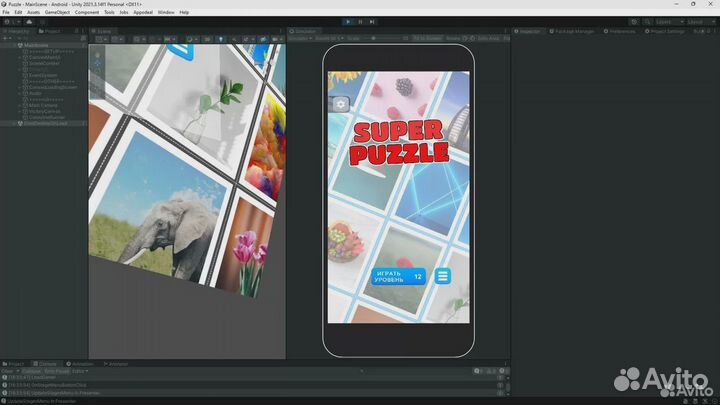The width and height of the screenshot is (720, 405).
Task: Open the Window menu
Action: pos(166,12)
